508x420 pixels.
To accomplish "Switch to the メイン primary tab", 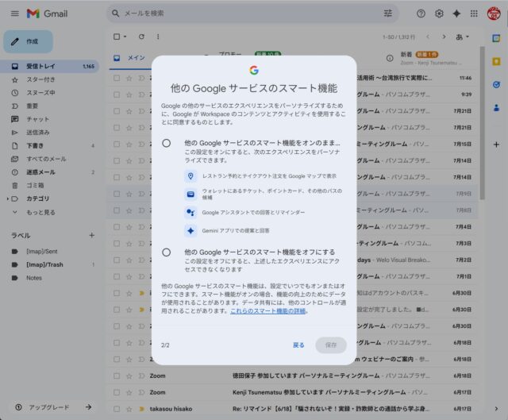I will (x=130, y=58).
